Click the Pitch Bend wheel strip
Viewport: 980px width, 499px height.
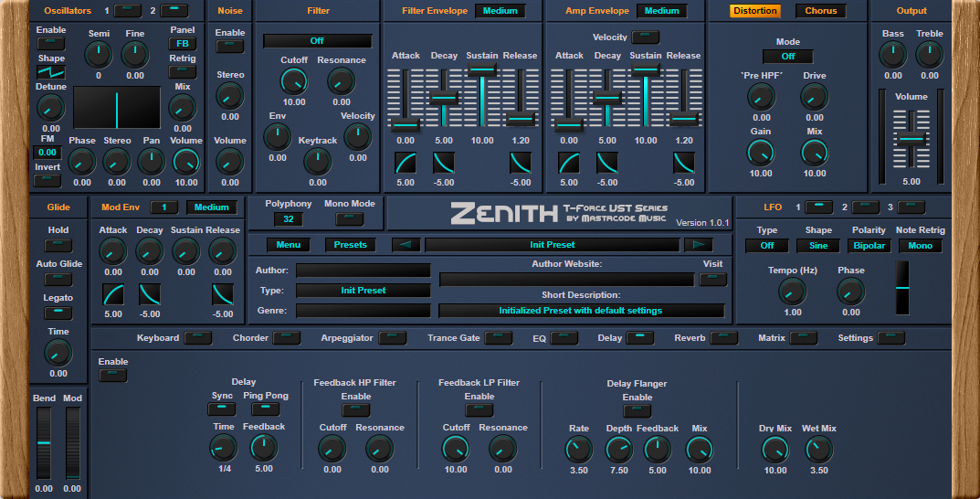pyautogui.click(x=44, y=442)
